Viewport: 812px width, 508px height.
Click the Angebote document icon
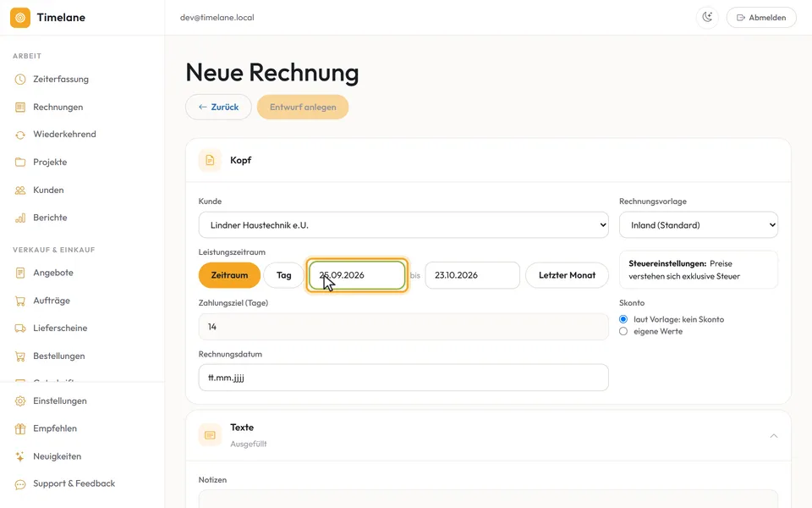tap(20, 273)
